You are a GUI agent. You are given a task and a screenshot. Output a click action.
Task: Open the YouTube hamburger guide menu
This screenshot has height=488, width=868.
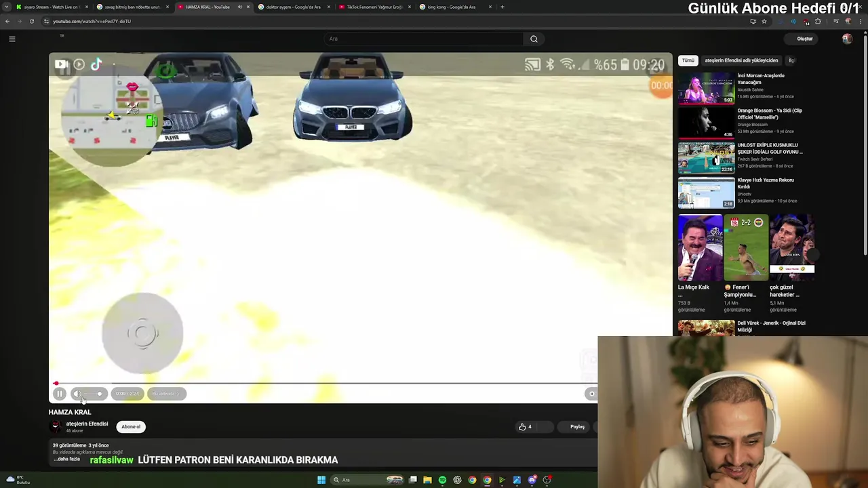(12, 39)
